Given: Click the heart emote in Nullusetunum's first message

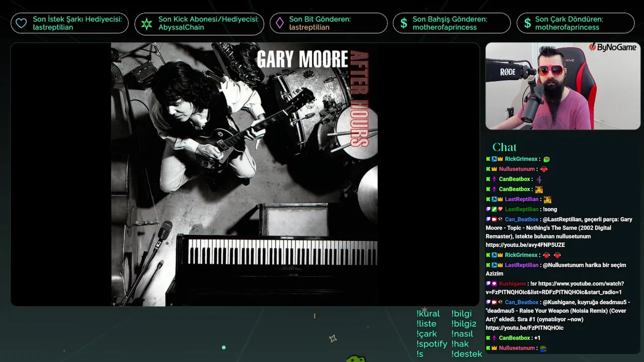Looking at the screenshot, I should [x=544, y=169].
